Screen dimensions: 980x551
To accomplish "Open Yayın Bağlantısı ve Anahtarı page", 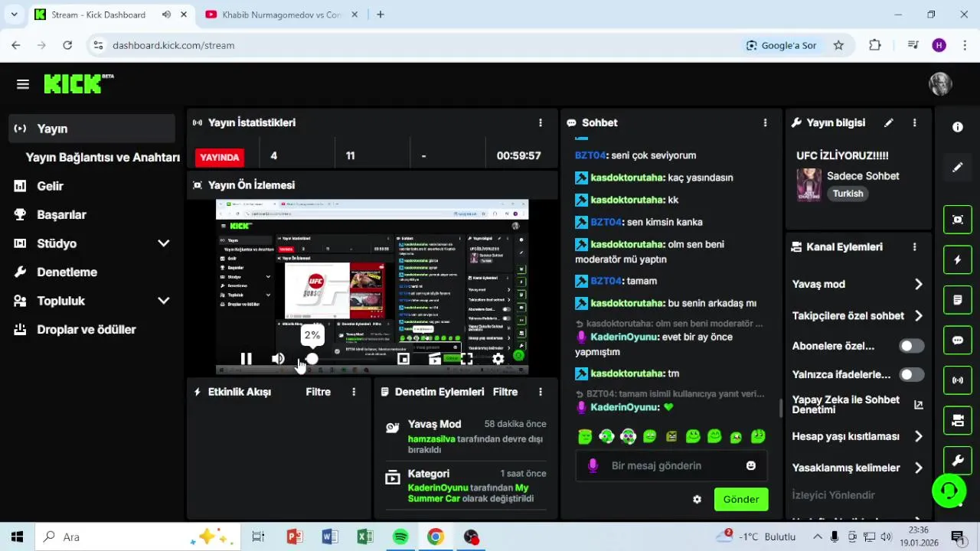I will [x=103, y=157].
